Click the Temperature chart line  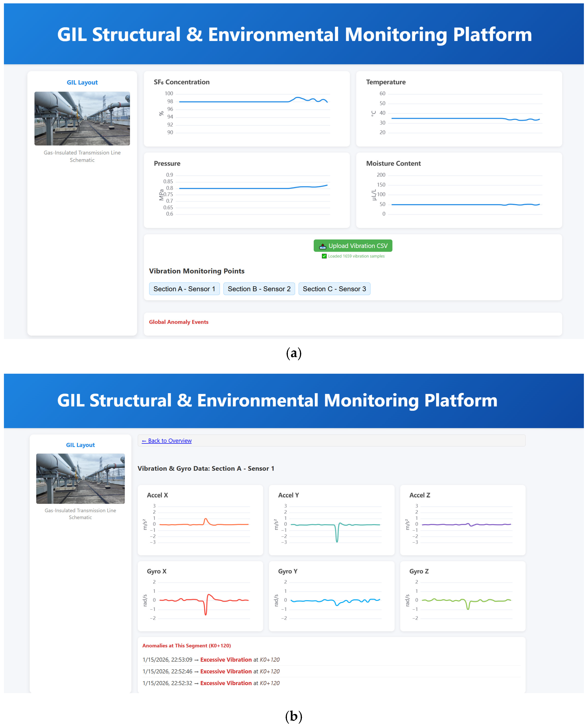point(447,118)
